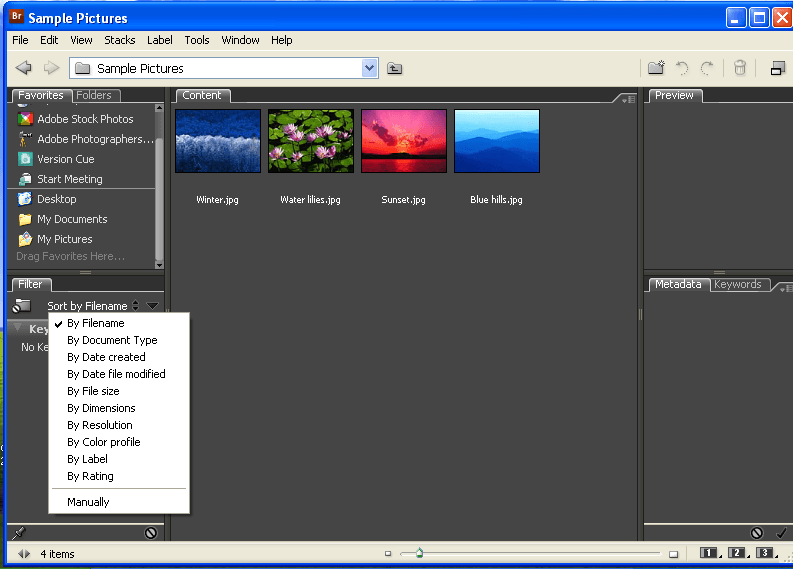Rotate 90° counterclockwise

tap(682, 68)
